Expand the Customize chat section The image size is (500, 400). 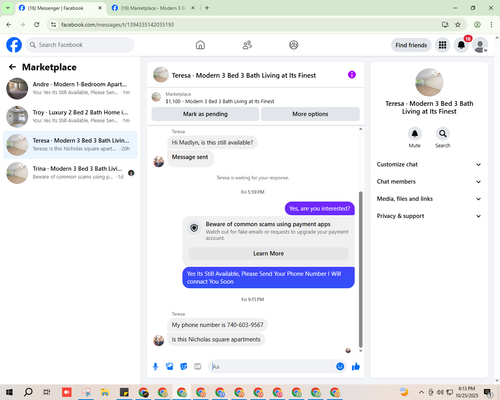(x=429, y=164)
